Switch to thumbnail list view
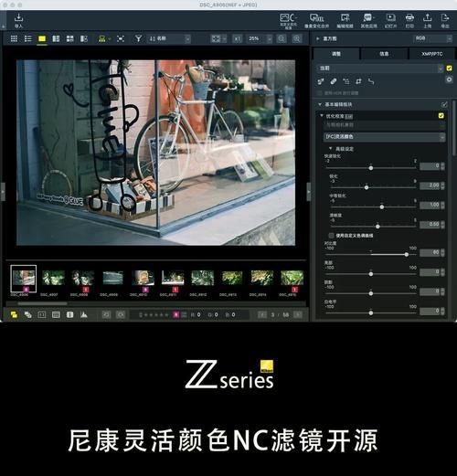The width and height of the screenshot is (457, 476). pos(28,38)
